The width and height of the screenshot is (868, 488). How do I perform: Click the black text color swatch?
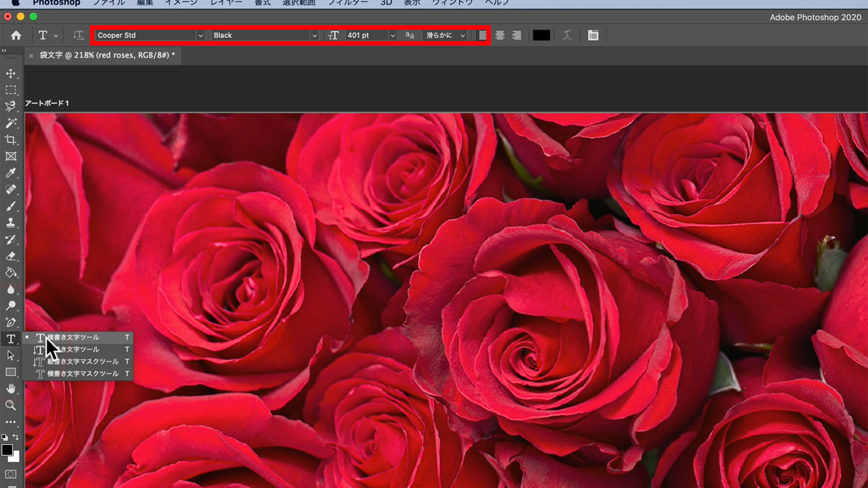click(541, 35)
